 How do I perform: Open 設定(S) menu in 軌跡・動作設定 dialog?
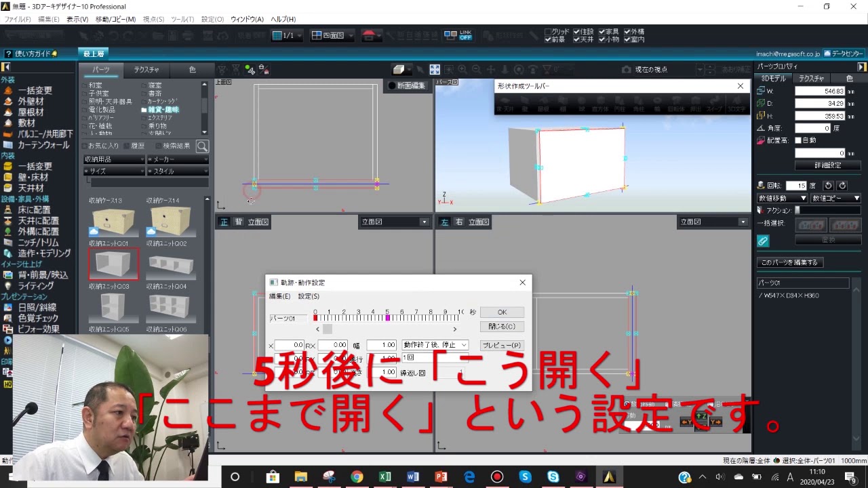(309, 296)
